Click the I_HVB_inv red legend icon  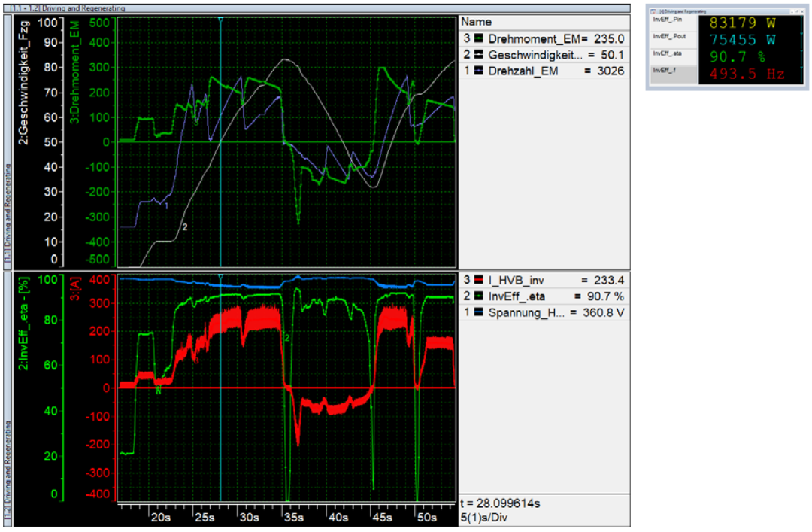tap(478, 280)
